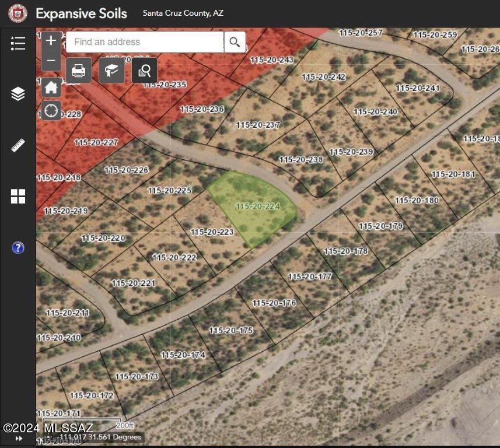Click parcel label 115-20-259
The width and height of the screenshot is (500, 448).
tap(435, 34)
